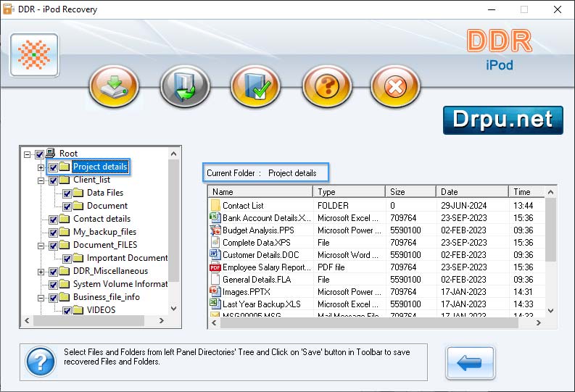
Task: Sort file list by Size column
Action: tap(410, 191)
